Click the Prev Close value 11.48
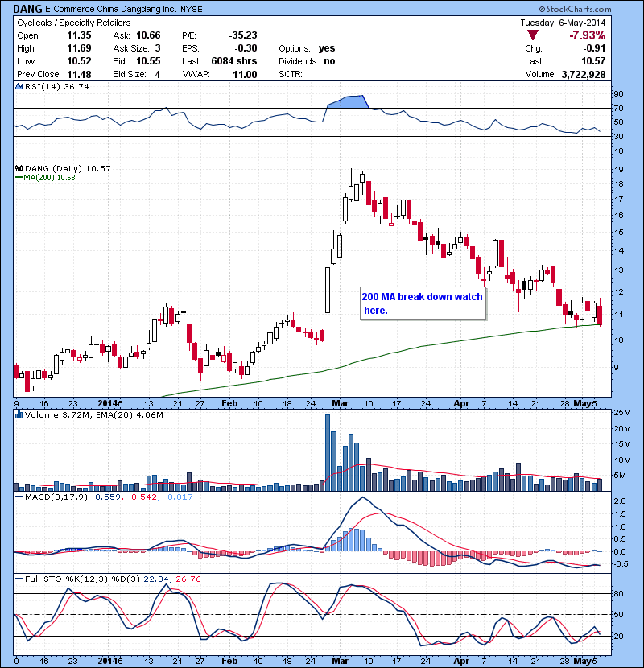Viewport: 644px width, 668px height. click(x=79, y=74)
